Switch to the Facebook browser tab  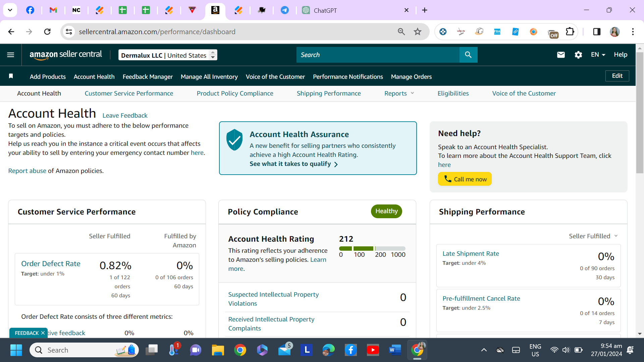[x=30, y=10]
